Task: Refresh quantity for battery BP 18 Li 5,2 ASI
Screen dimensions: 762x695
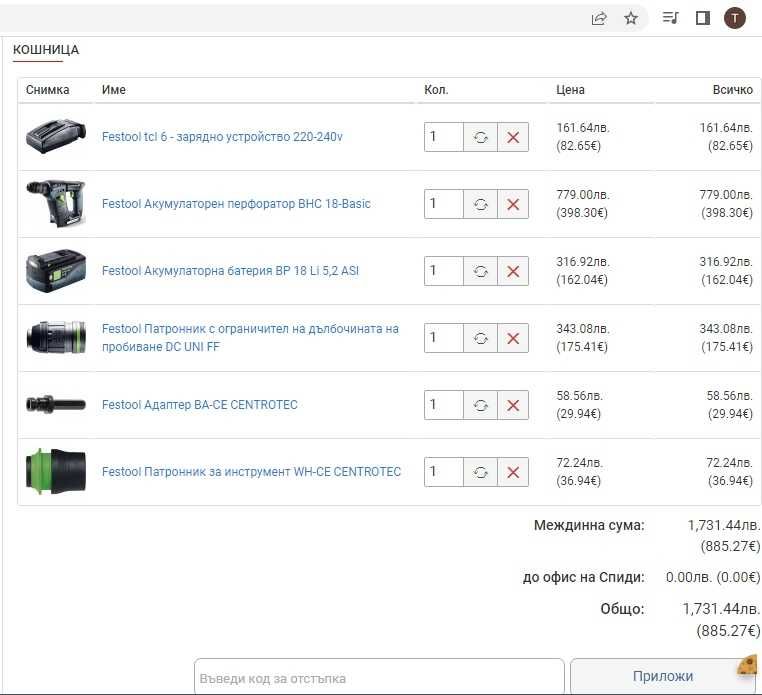Action: point(480,271)
